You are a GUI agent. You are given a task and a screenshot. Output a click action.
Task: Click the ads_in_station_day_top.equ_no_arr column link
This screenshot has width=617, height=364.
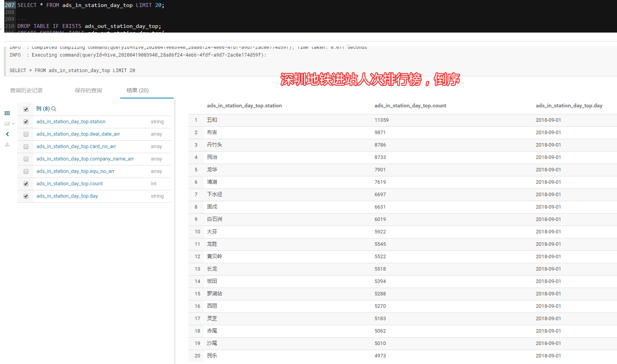76,171
